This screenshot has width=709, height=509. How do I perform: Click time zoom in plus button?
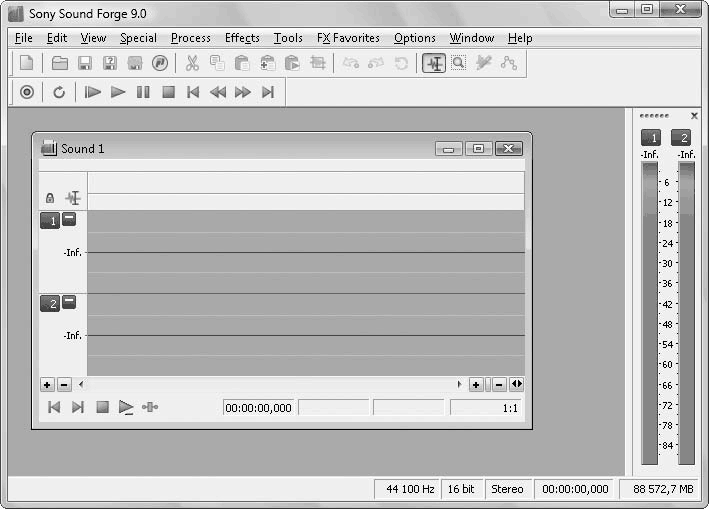click(x=476, y=384)
